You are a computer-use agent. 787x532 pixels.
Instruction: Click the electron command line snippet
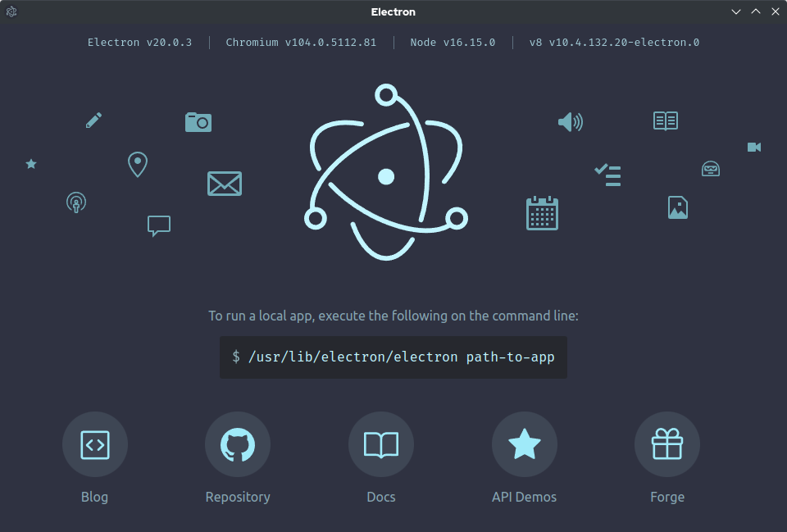(393, 357)
